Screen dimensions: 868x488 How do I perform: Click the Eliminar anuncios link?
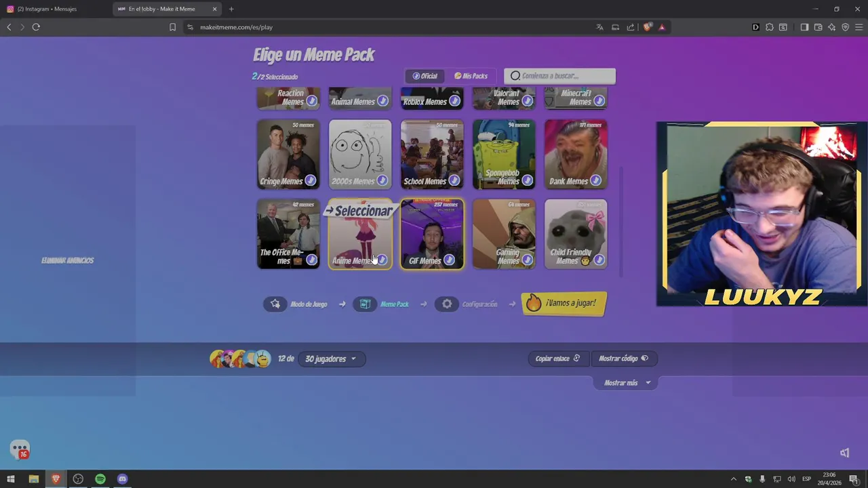click(x=68, y=260)
